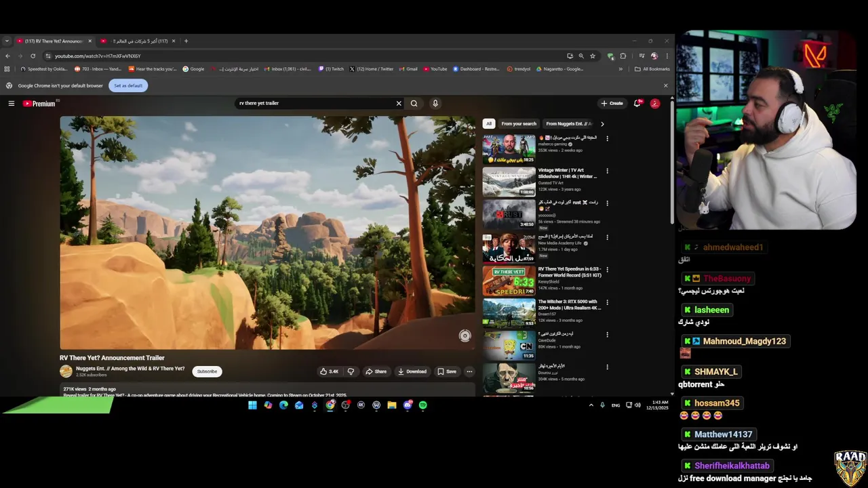Bookmark this page with the star icon

click(x=593, y=56)
